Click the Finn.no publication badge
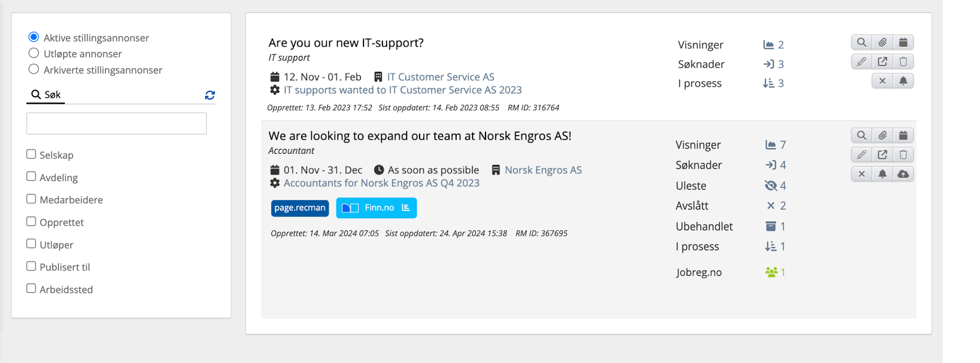The width and height of the screenshot is (980, 363). pos(376,207)
